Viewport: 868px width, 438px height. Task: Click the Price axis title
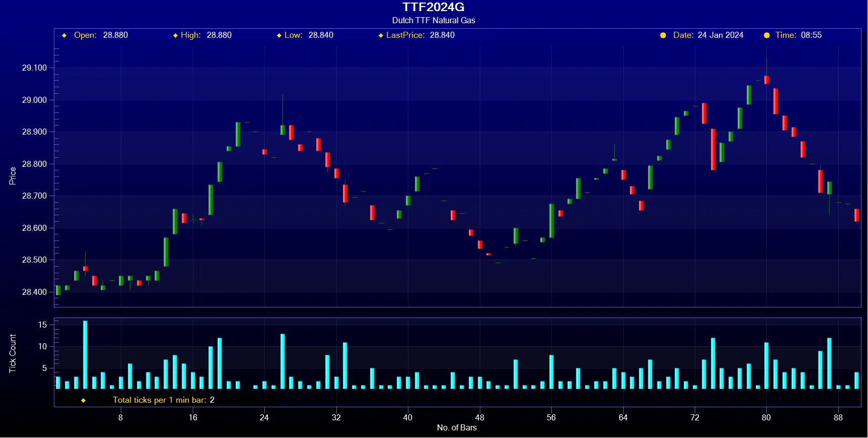[13, 176]
